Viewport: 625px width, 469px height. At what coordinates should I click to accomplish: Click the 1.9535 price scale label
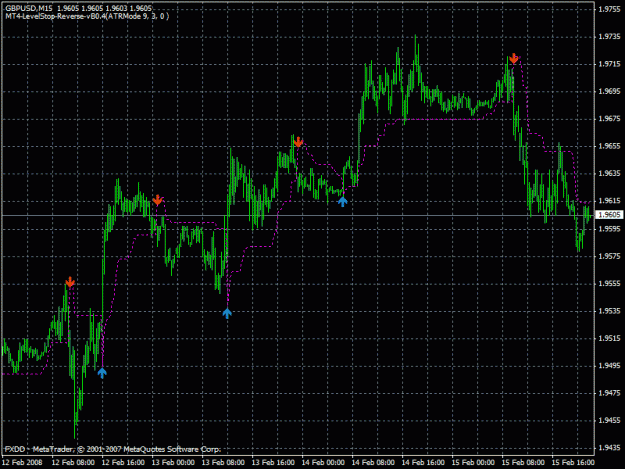609,311
